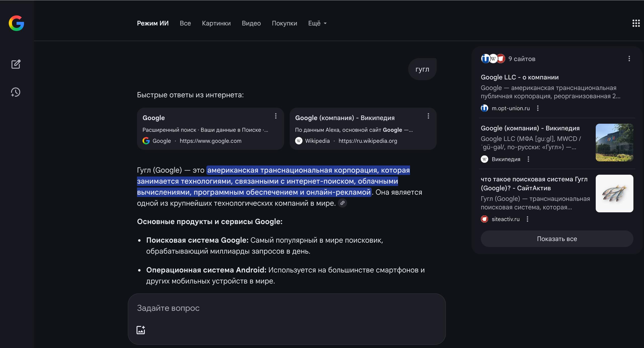Open the Google building thumbnail image
644x348 pixels.
614,142
